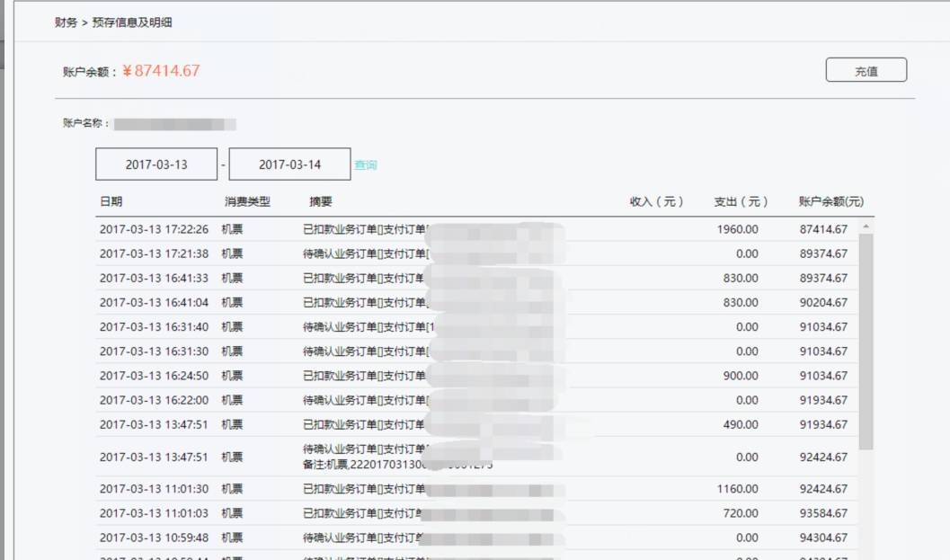Go to 财务 in the breadcrumb
The width and height of the screenshot is (950, 560).
(66, 22)
